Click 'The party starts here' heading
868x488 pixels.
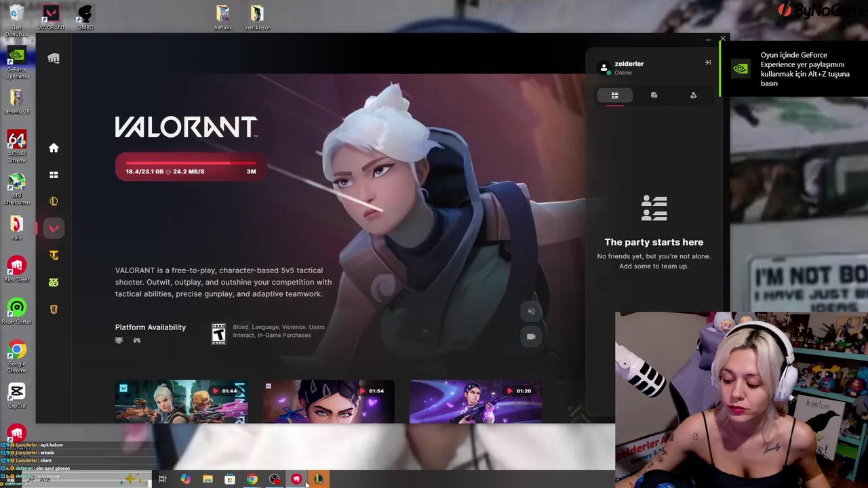pyautogui.click(x=654, y=242)
